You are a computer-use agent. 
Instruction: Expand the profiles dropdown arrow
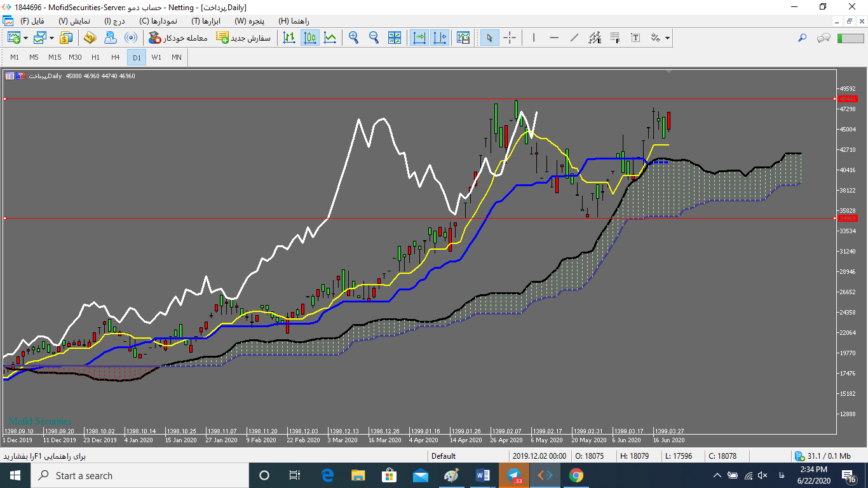51,38
